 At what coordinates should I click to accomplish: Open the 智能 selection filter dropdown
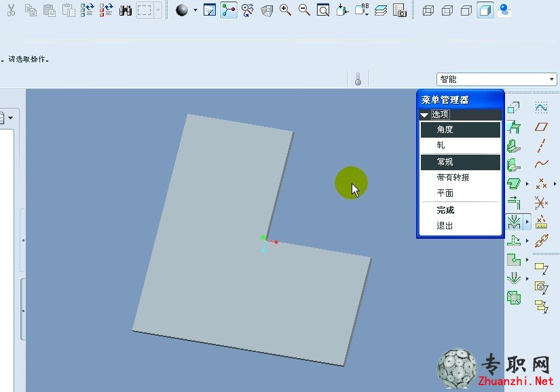[x=496, y=79]
